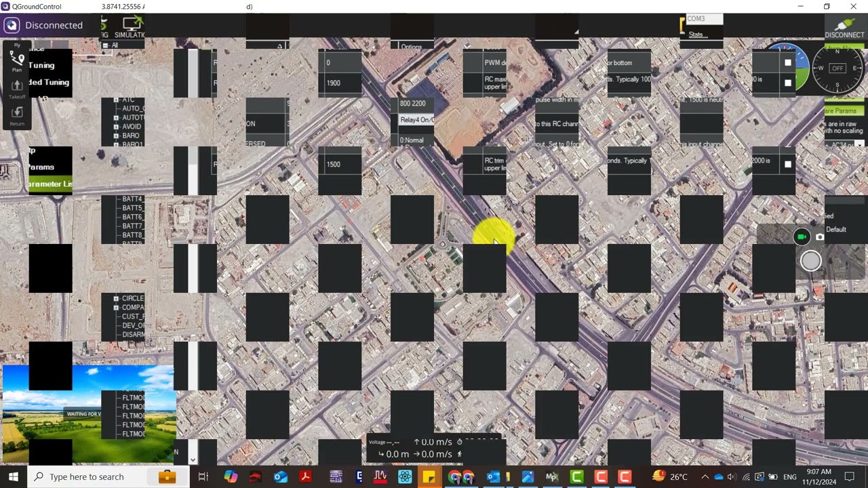Open the notification center icon
868x488 pixels.
(x=850, y=477)
